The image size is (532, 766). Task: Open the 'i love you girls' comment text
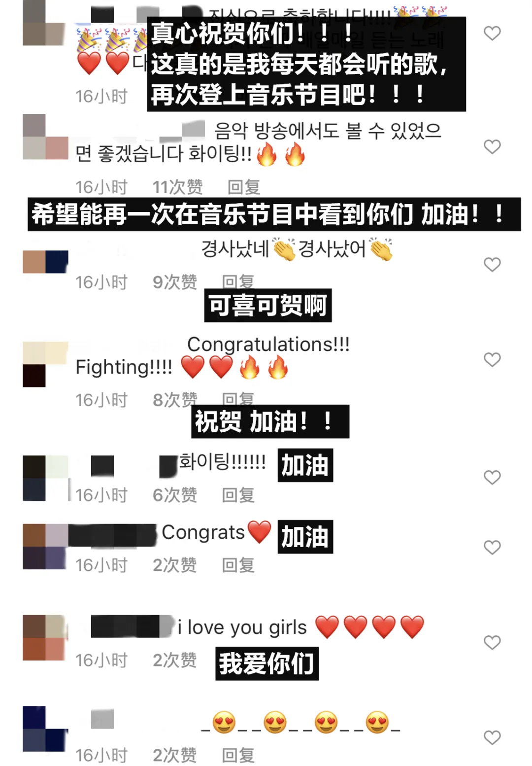coord(242,627)
